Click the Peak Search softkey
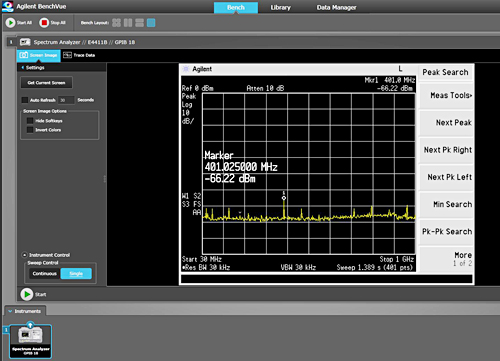Image resolution: width=500 pixels, height=361 pixels. coord(446,72)
